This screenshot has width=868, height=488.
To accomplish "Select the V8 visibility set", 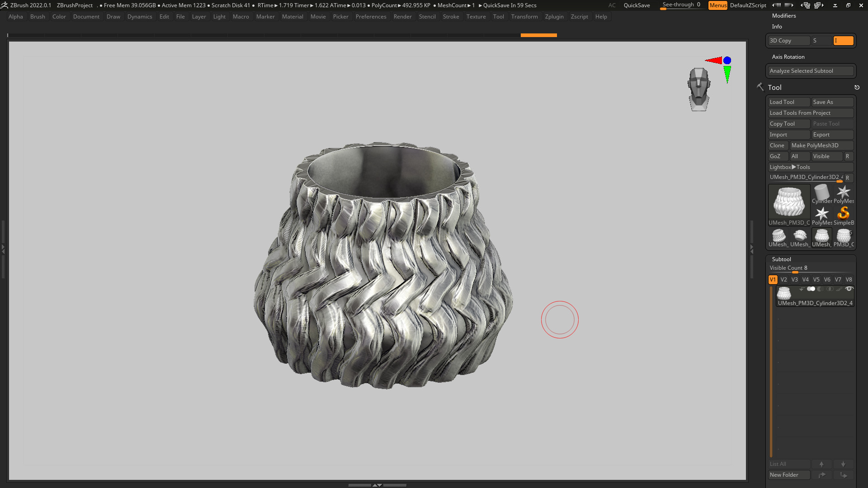I will pos(849,280).
